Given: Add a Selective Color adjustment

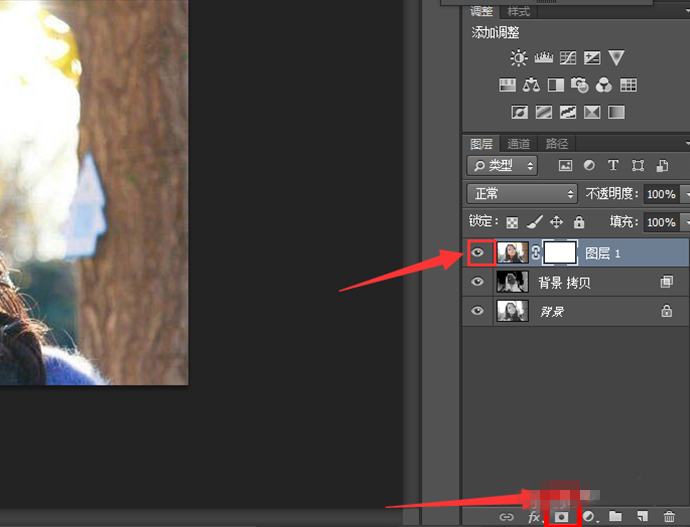Looking at the screenshot, I should click(592, 112).
